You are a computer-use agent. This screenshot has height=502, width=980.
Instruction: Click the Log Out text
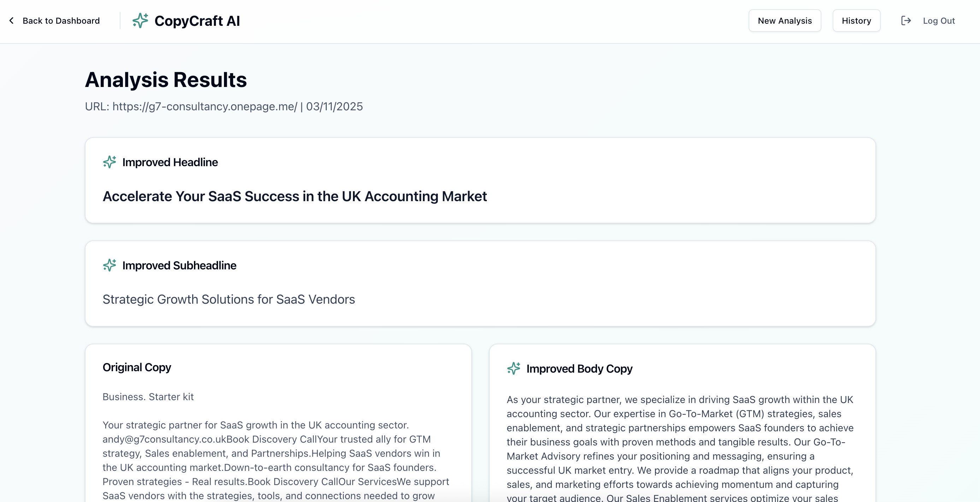[x=939, y=21]
